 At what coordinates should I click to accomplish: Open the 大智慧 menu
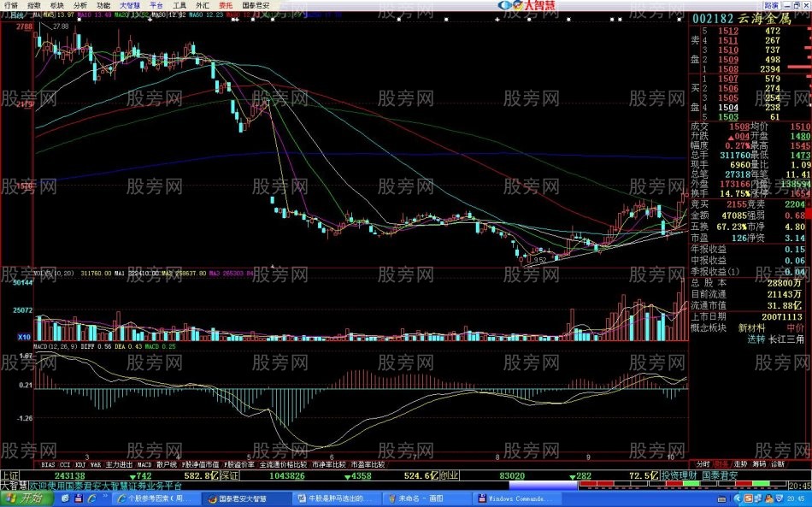(129, 5)
